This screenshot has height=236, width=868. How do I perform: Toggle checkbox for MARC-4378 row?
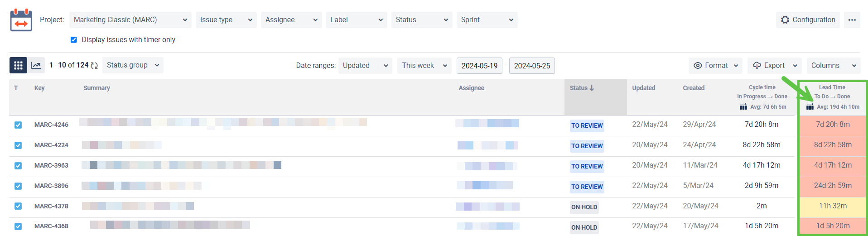tap(18, 206)
